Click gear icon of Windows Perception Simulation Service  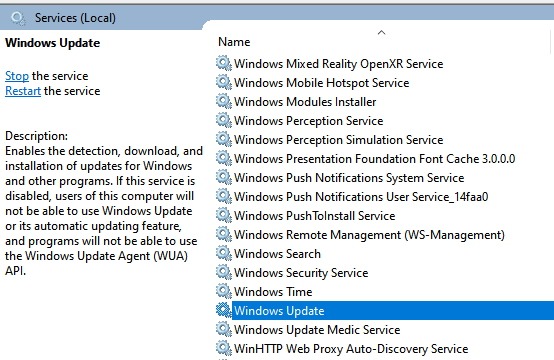click(x=224, y=140)
